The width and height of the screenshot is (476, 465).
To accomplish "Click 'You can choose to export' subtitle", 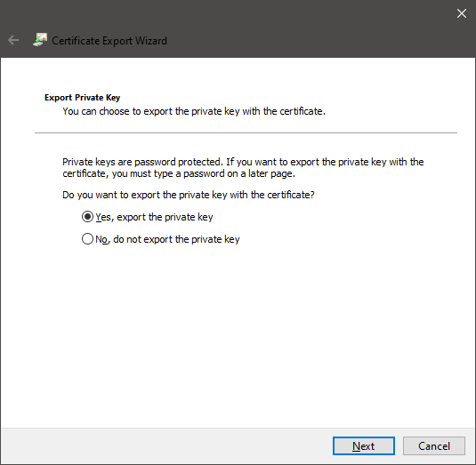I will point(194,111).
